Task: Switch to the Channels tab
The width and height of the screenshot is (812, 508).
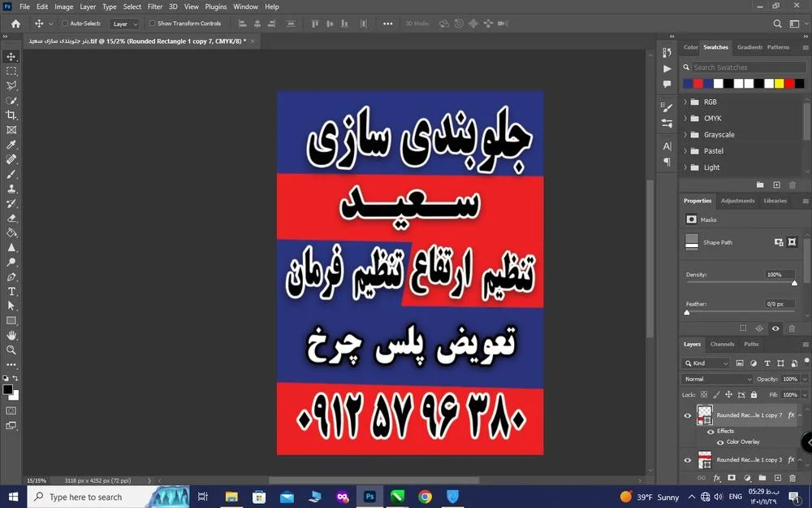Action: [x=722, y=344]
